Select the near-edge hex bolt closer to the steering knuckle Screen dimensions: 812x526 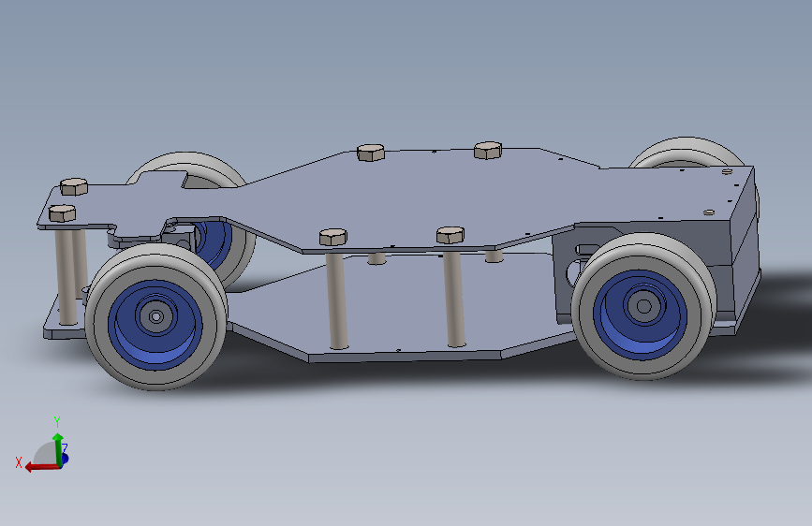coord(333,237)
